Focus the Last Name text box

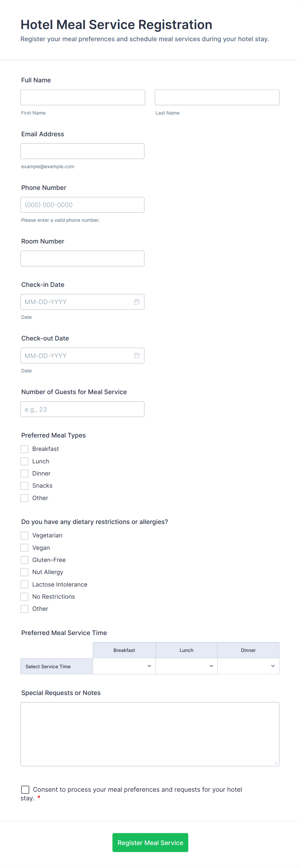click(217, 97)
